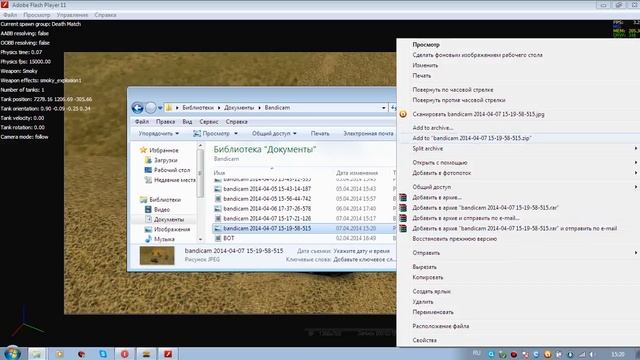
Task: Choose Повернуть против часовой стрелки
Action: click(x=459, y=100)
